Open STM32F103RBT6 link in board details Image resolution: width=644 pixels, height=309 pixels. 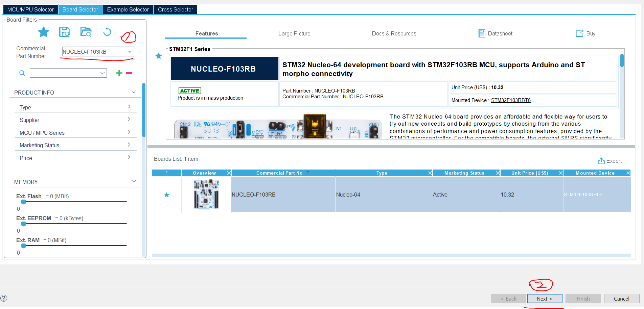coord(511,100)
